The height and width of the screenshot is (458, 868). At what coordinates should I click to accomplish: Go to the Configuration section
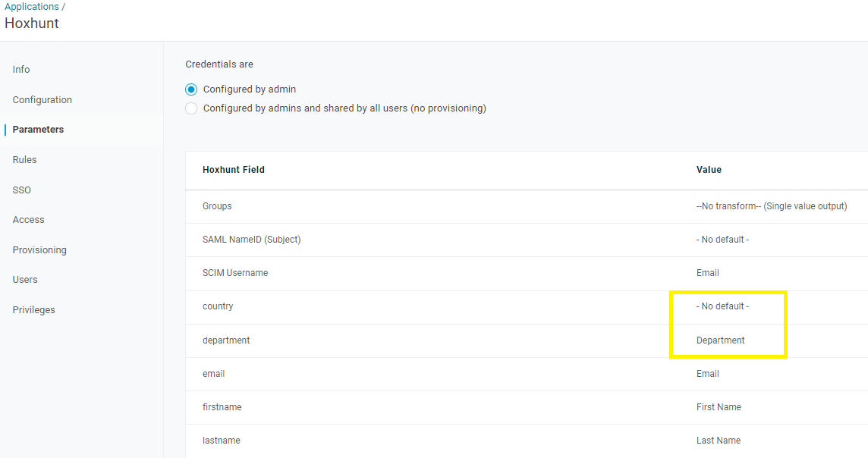pyautogui.click(x=42, y=99)
